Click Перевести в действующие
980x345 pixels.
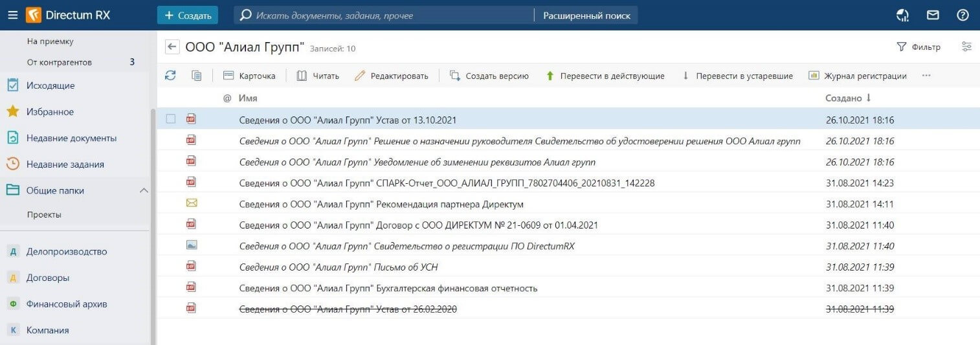[x=605, y=76]
